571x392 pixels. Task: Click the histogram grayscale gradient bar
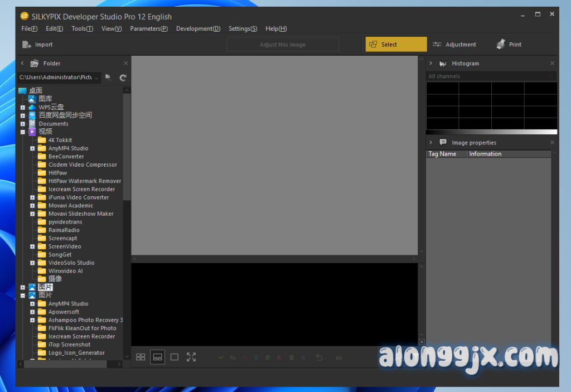pos(491,132)
